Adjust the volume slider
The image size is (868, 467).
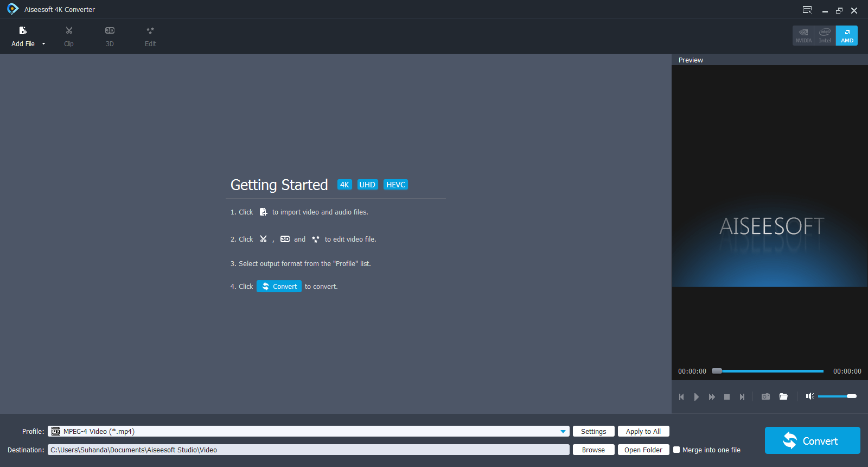(x=837, y=396)
